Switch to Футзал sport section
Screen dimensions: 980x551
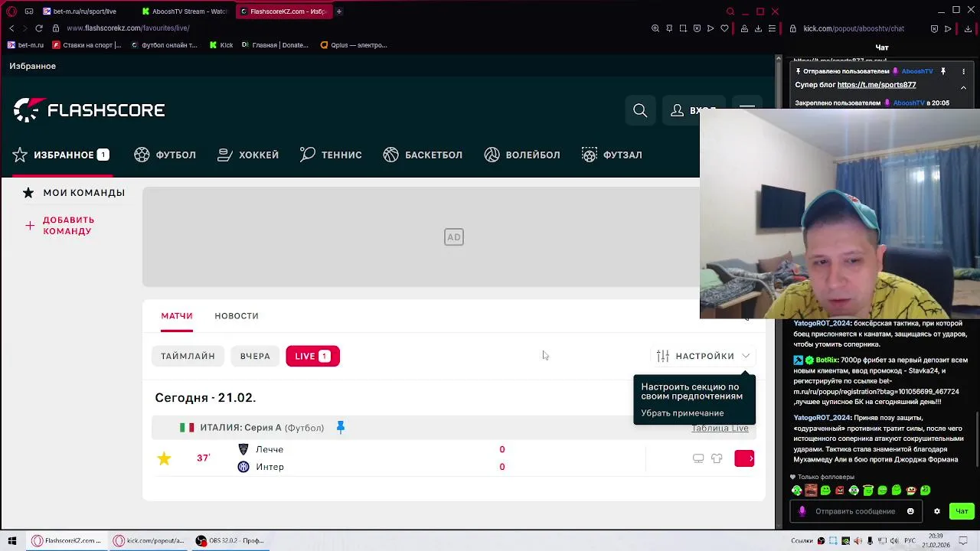click(612, 155)
